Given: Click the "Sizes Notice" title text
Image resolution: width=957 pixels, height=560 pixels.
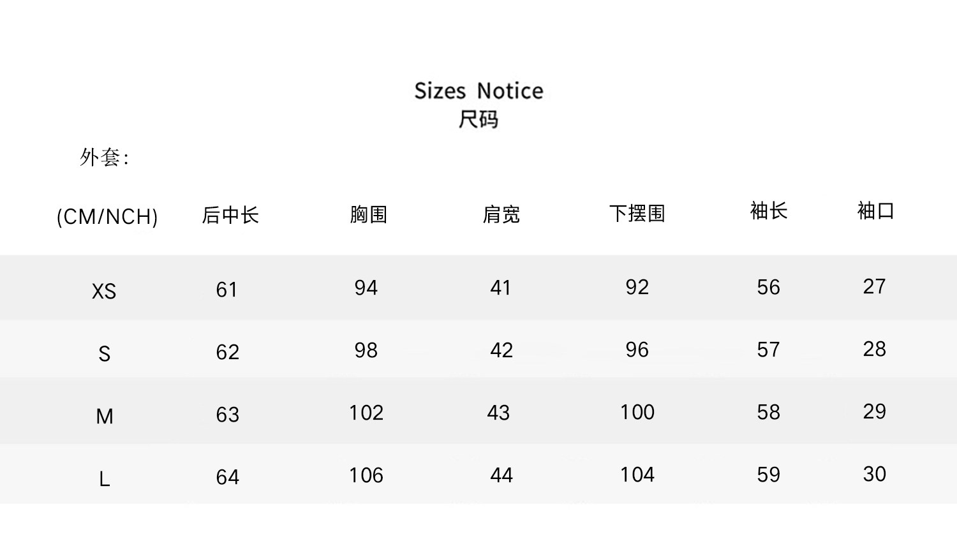Looking at the screenshot, I should point(478,91).
